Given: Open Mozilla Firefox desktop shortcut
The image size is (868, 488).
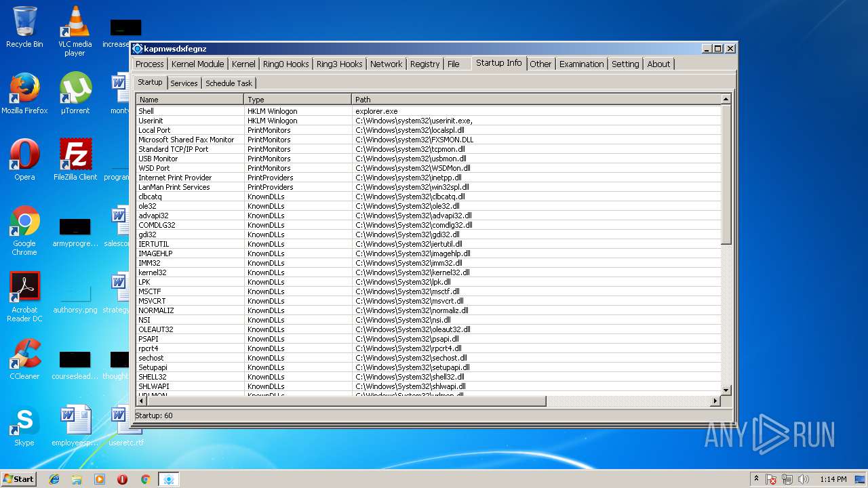Looking at the screenshot, I should 24,94.
